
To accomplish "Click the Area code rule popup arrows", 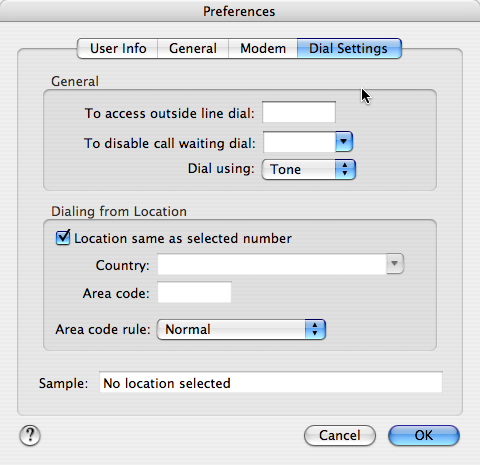I will point(315,329).
